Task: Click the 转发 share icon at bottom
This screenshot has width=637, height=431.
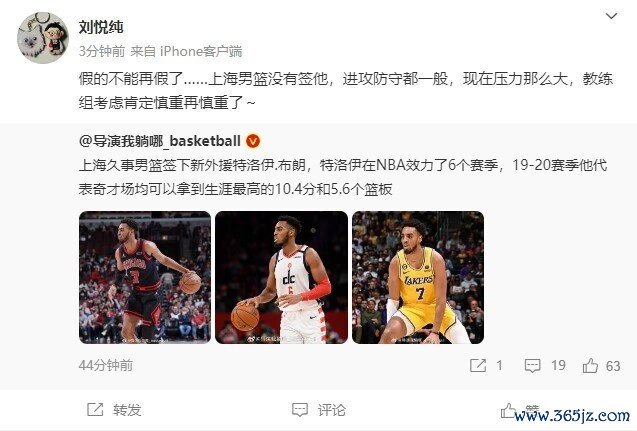Action: [x=95, y=409]
